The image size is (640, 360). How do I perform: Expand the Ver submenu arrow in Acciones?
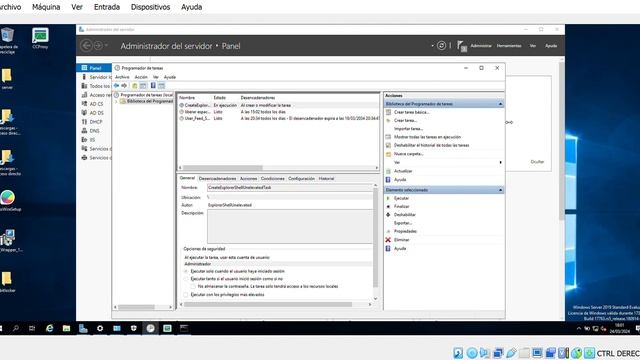500,162
